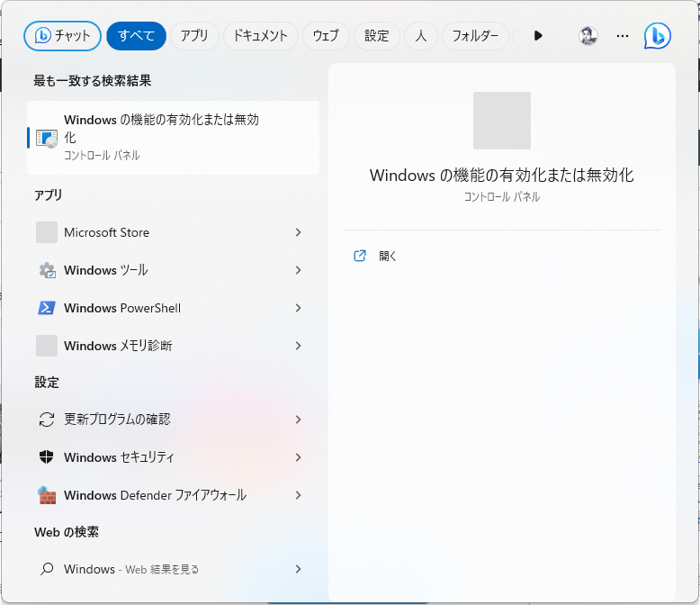Expand Windows ツール result chevron
700x605 pixels.
click(x=298, y=270)
